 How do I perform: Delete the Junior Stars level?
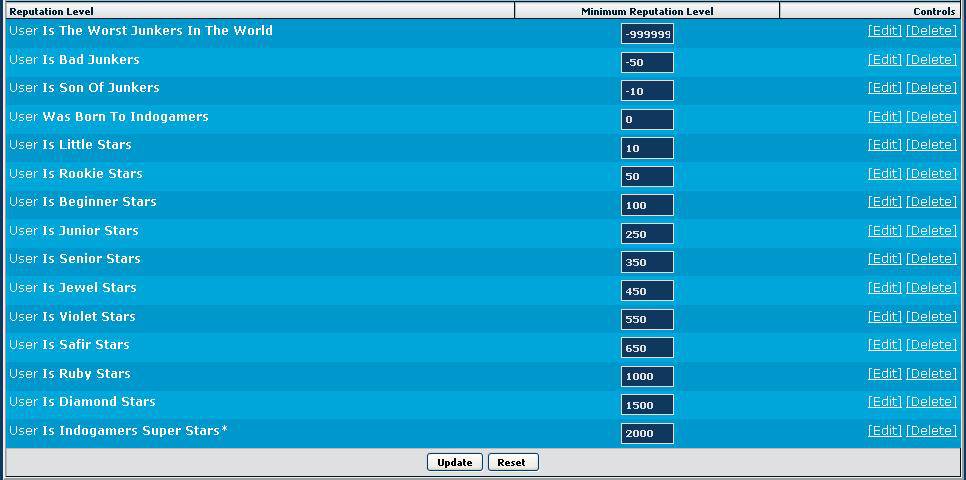[x=932, y=230]
